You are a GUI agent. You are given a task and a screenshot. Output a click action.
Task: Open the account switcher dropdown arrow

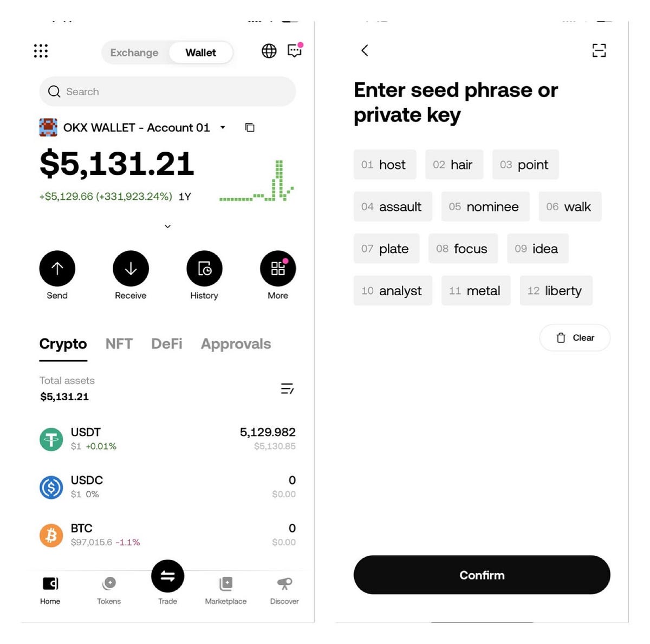(x=223, y=128)
